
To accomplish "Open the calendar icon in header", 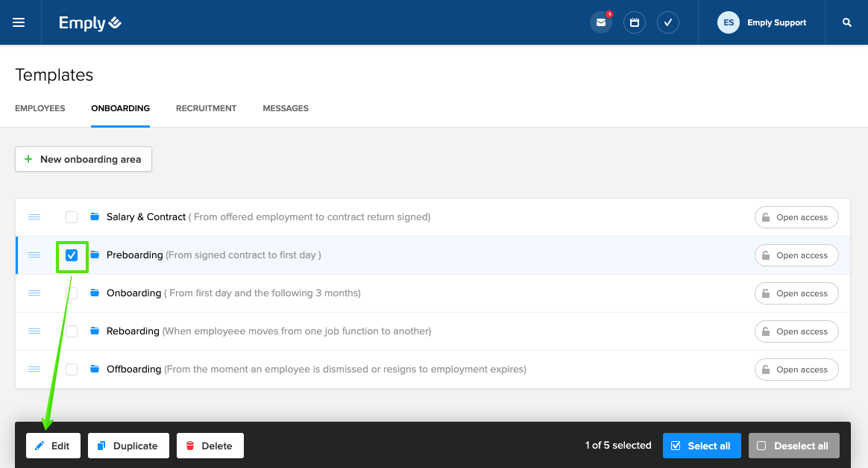I will (635, 22).
